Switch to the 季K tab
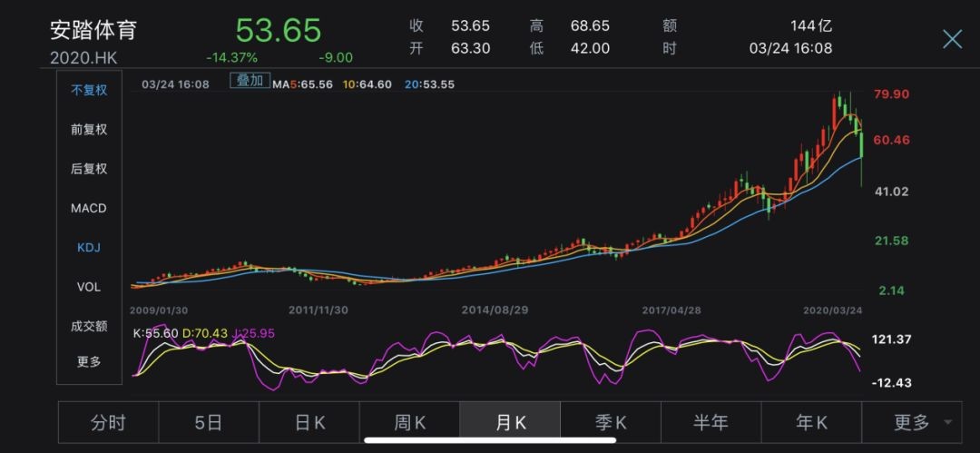Screen dimensions: 980x453 point(611,423)
